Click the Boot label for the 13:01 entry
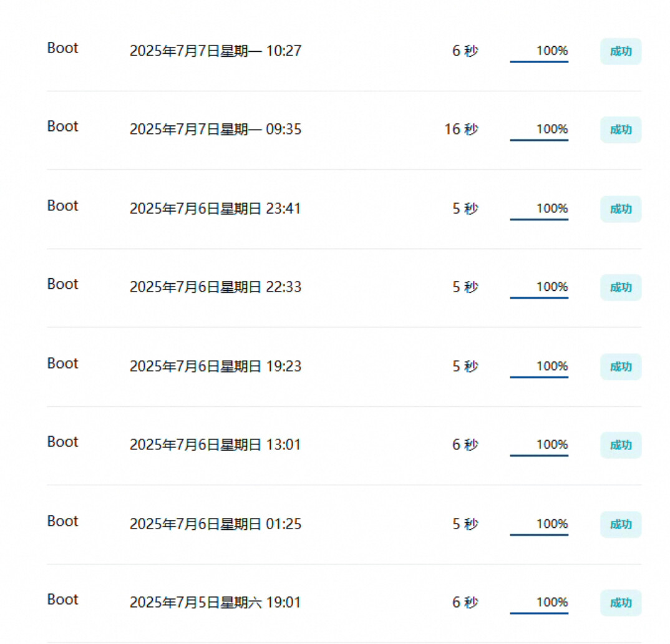The width and height of the screenshot is (670, 644). [x=63, y=442]
